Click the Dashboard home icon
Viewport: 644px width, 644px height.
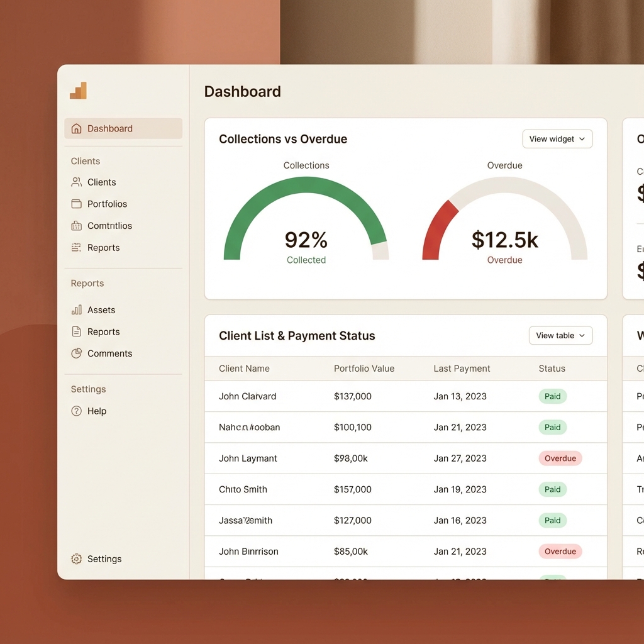[x=77, y=128]
